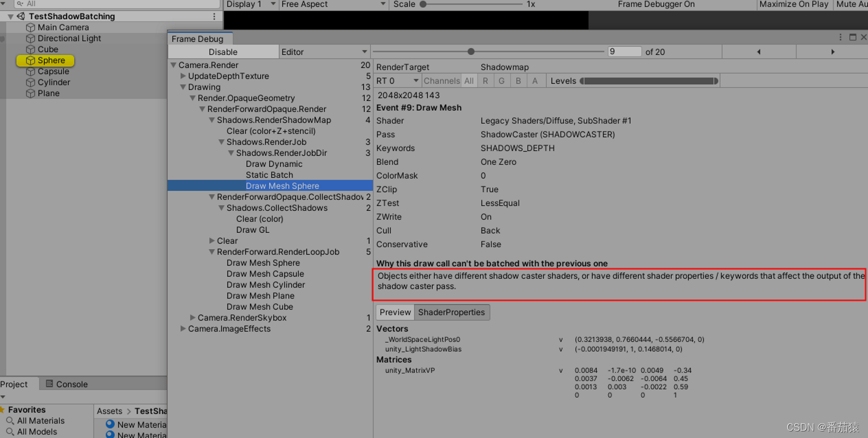Screen dimensions: 868x438
Task: Collapse the Drawing node
Action: [183, 87]
